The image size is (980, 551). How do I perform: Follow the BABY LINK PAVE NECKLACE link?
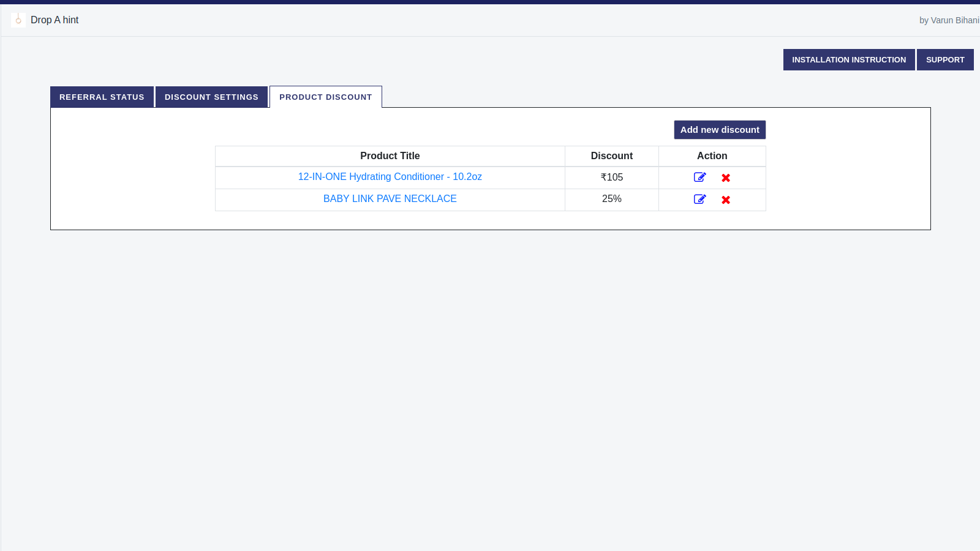[390, 199]
